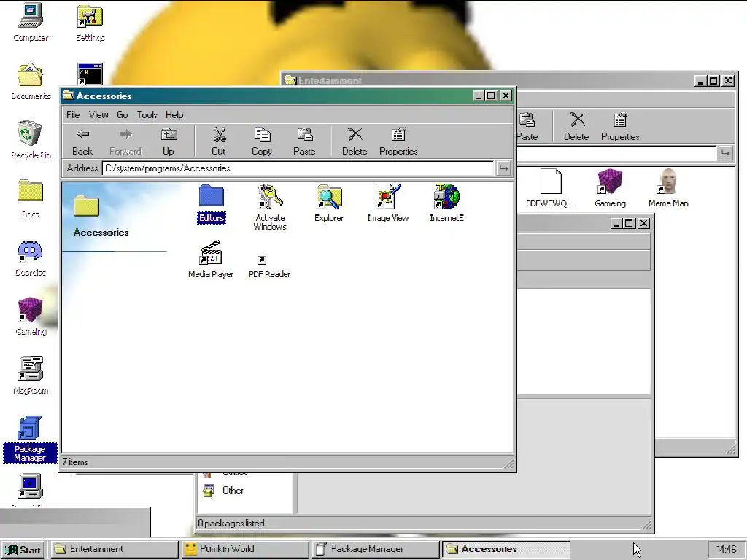Click the Cut scissors toolbar button

tap(219, 141)
